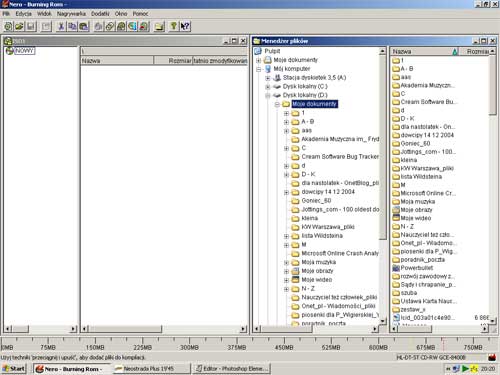Click the lcid_003a01c4e90 file icon

[396, 318]
